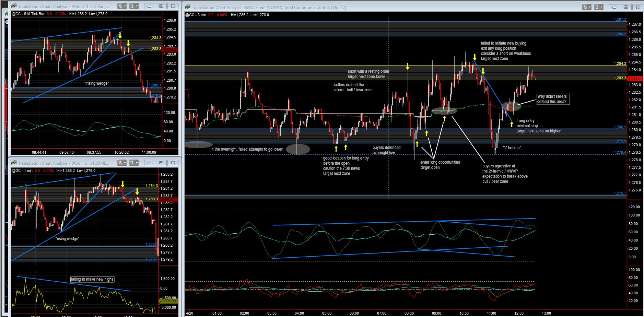Click blue 1,287.2 level label in 3 min chart
The image size is (644, 317).
[620, 20]
